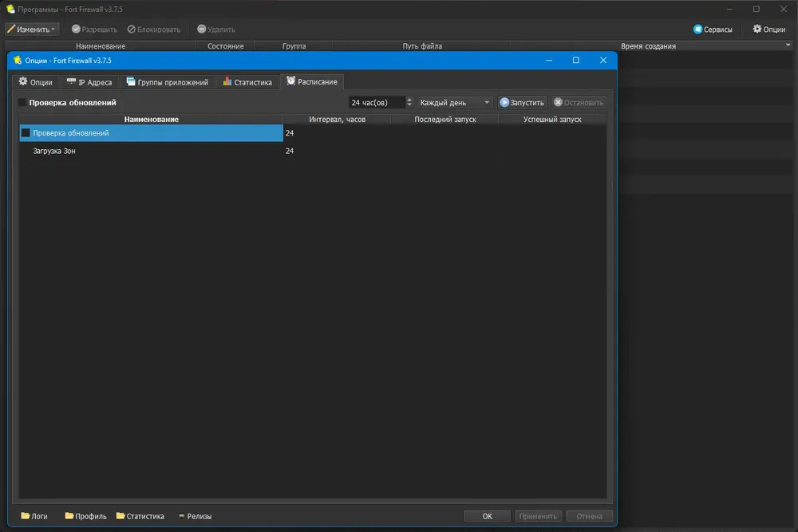
Task: Open the Профиль folder
Action: 85,516
